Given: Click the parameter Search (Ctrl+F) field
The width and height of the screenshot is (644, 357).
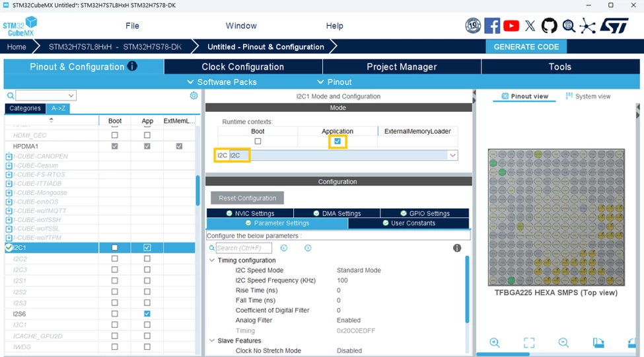Looking at the screenshot, I should click(244, 248).
